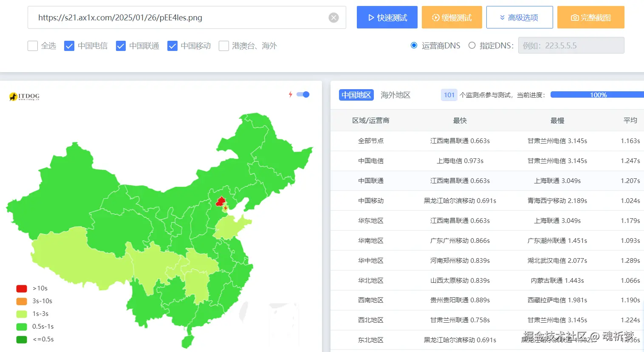Click 山西太原移动 0.839s cell

[x=460, y=281]
